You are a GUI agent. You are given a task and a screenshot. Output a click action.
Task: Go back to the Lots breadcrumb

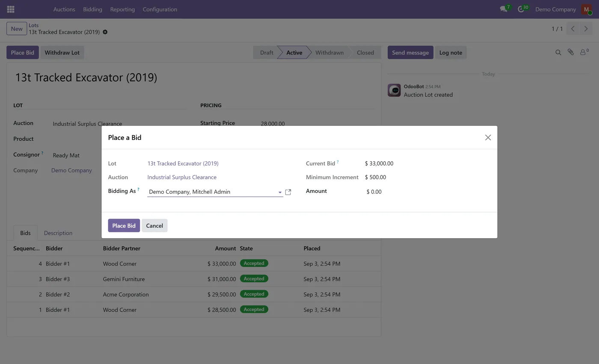tap(33, 25)
